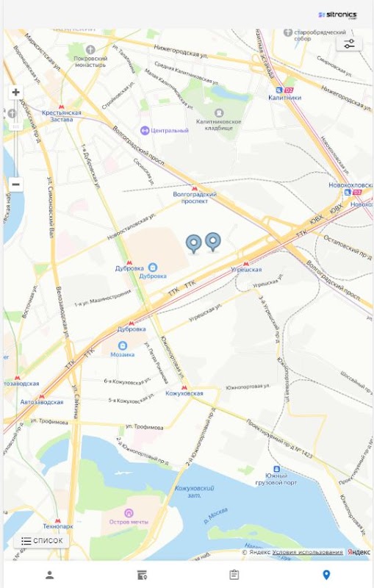
Task: Zoom out with the minus button
Action: click(15, 184)
